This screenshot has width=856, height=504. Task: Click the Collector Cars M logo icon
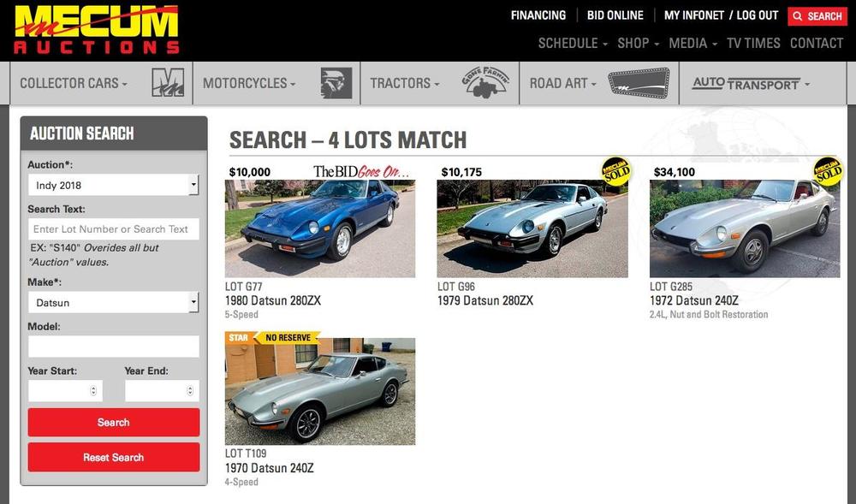(168, 83)
